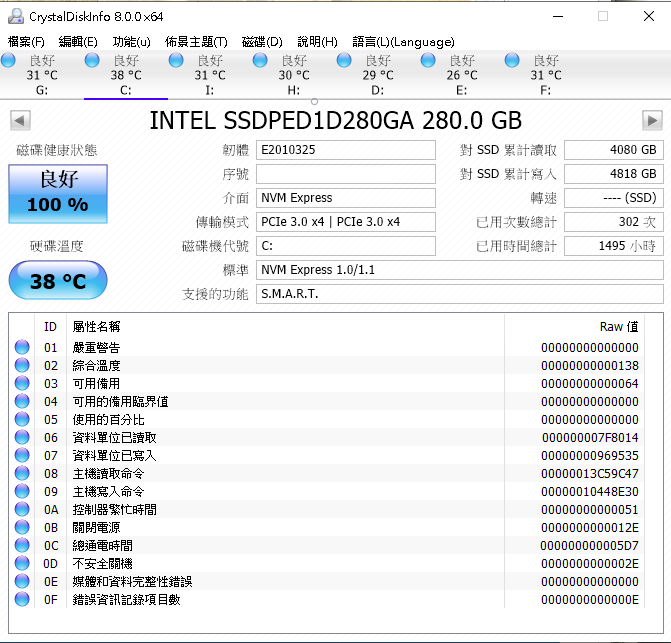
Task: Open the 語言(L)(Language) menu
Action: (403, 42)
